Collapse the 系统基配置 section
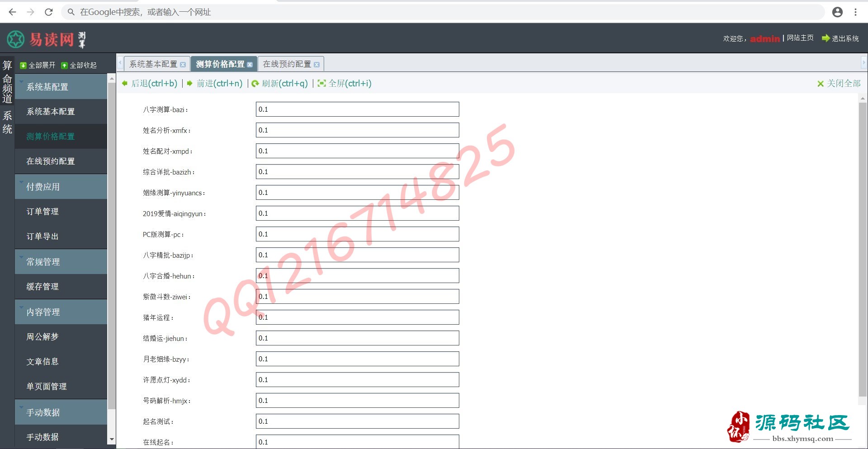Image resolution: width=868 pixels, height=449 pixels. coord(61,87)
